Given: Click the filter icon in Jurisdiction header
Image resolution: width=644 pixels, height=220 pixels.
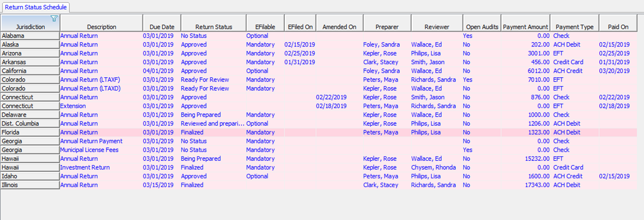Looking at the screenshot, I should (54, 18).
